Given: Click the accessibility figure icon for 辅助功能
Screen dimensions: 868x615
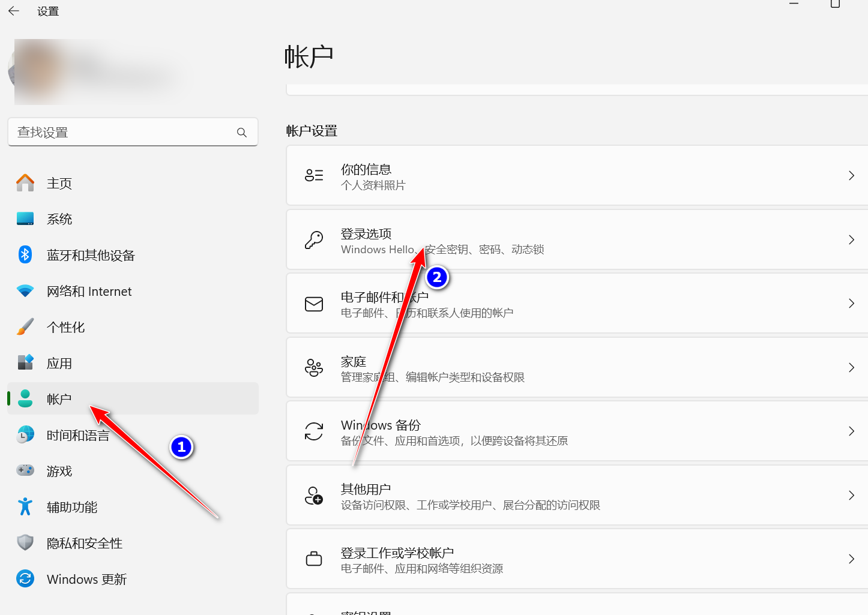Looking at the screenshot, I should [25, 506].
